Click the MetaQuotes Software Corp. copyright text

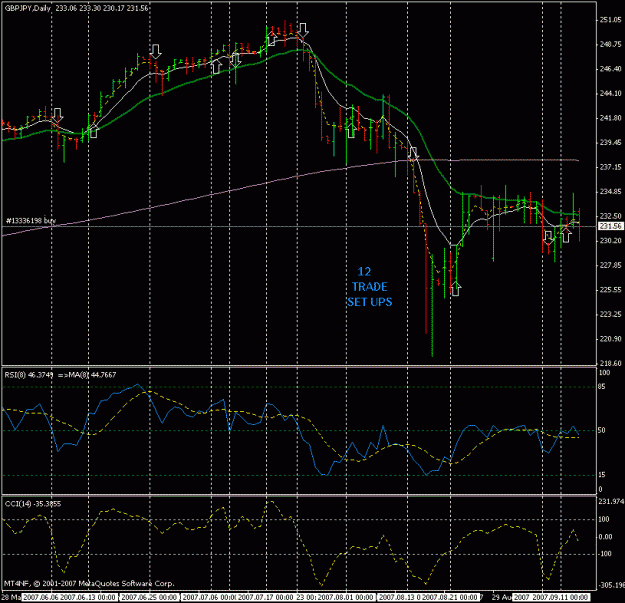[x=89, y=583]
